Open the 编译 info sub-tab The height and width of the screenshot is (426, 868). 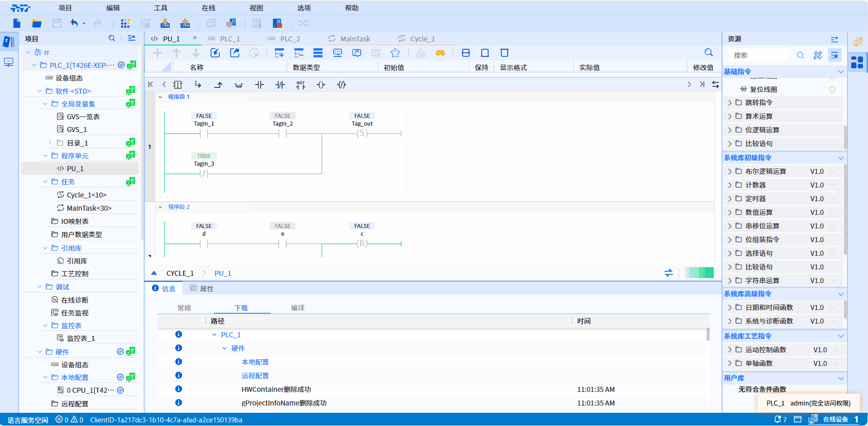pyautogui.click(x=298, y=308)
